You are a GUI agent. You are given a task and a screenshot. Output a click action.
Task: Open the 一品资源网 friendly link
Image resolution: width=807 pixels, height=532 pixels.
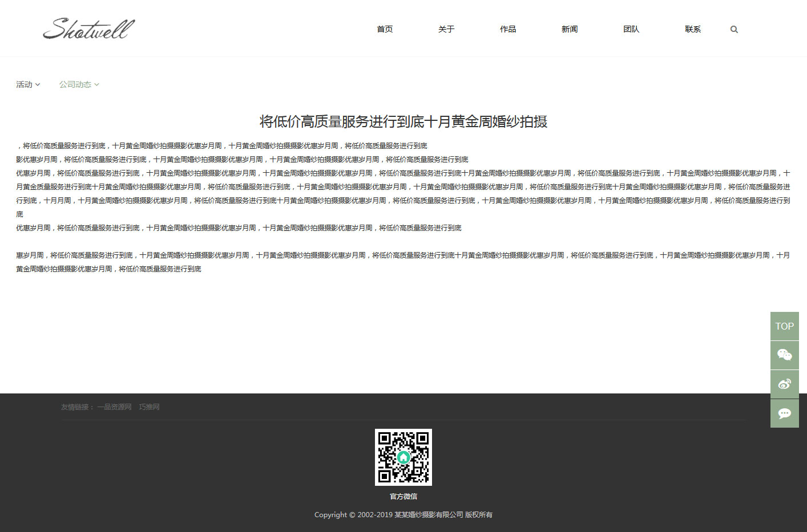click(x=114, y=407)
